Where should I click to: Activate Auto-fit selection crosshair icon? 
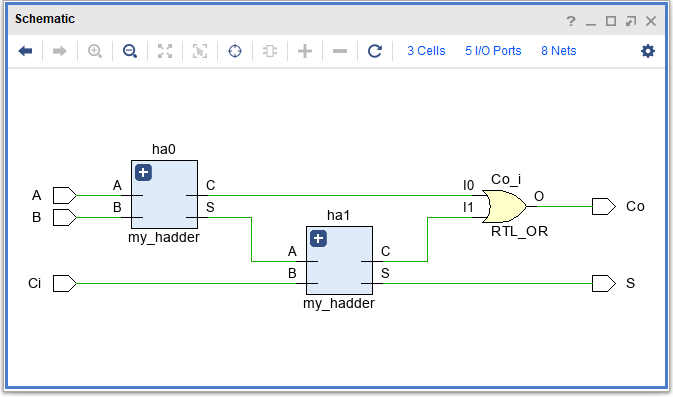(235, 51)
